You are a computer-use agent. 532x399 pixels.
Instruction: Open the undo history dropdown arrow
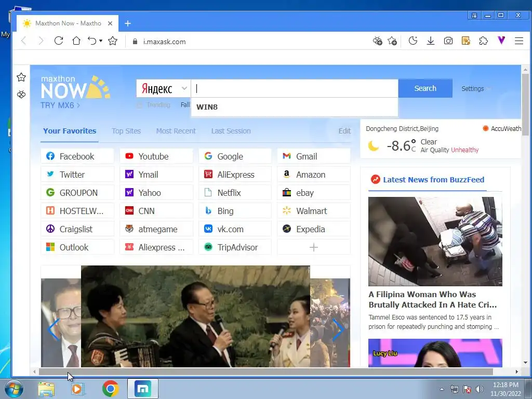point(101,41)
